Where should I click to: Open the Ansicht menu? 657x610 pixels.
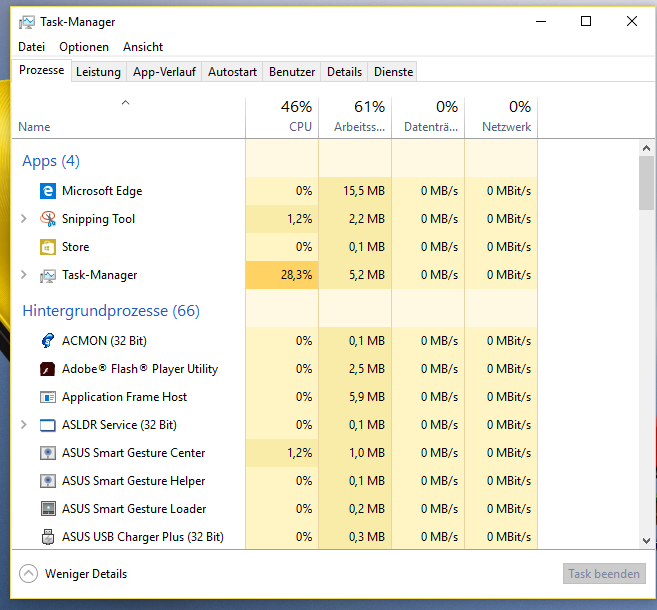point(143,47)
